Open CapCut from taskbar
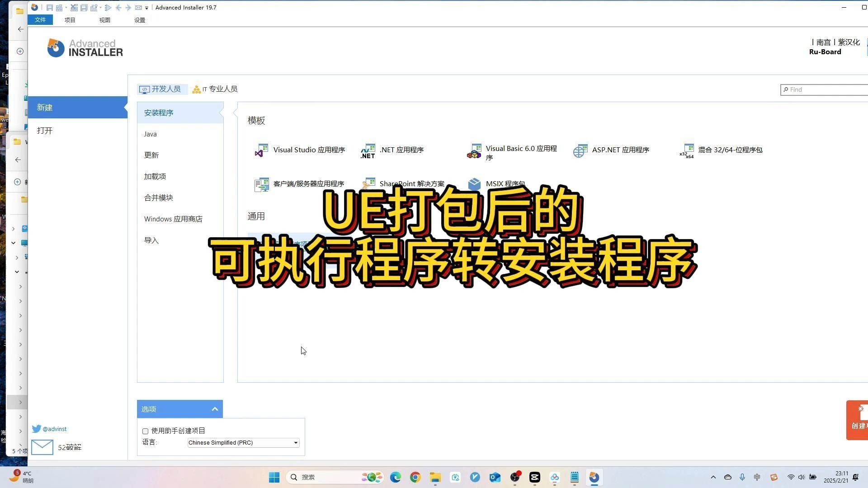Screen dimensions: 868x488 [535, 477]
